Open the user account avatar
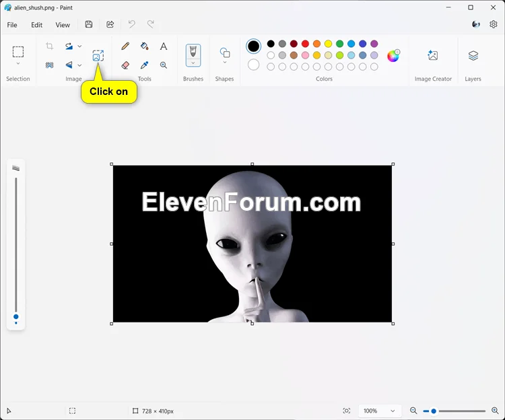Viewport: 505px width, 420px height. click(x=475, y=24)
